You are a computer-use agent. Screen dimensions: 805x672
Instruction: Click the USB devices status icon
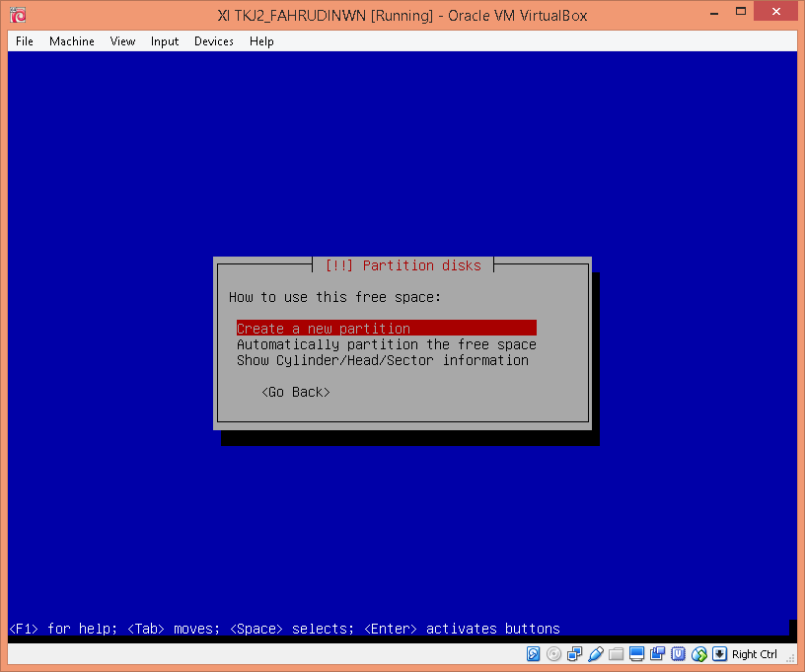(596, 653)
